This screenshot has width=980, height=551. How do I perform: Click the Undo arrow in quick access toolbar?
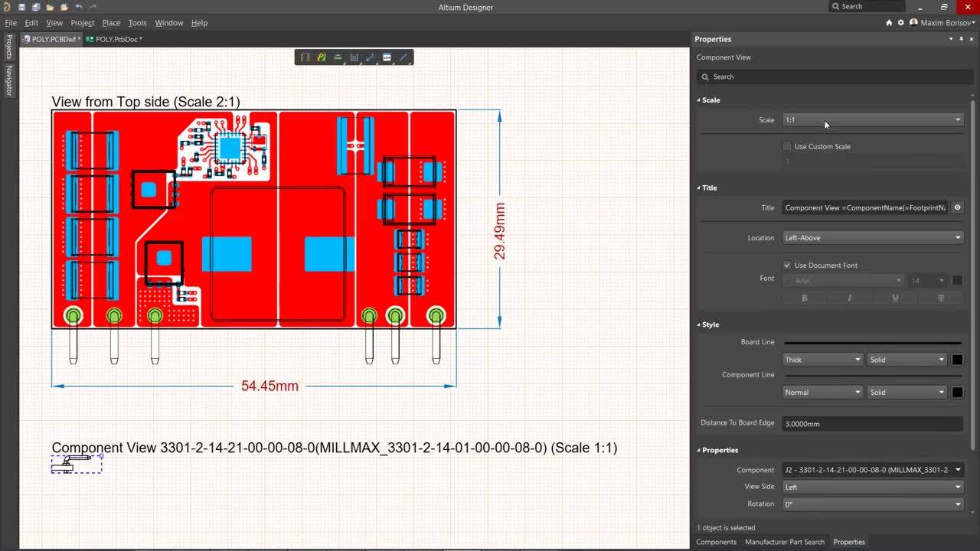78,7
